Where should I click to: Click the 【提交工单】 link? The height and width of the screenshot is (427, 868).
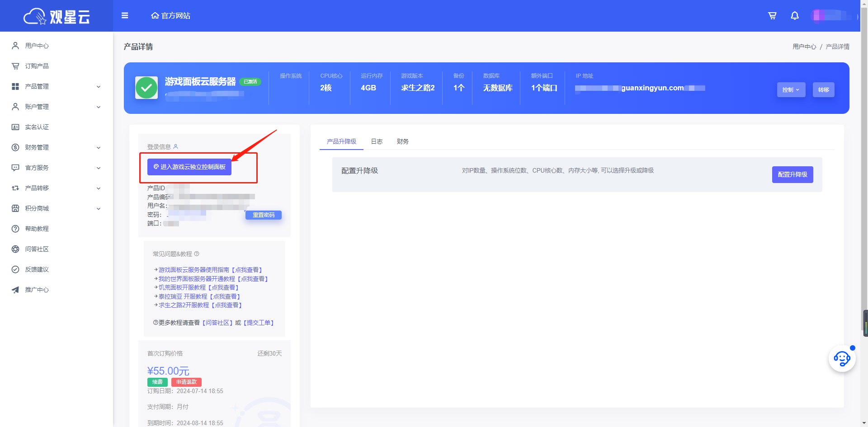pyautogui.click(x=259, y=323)
